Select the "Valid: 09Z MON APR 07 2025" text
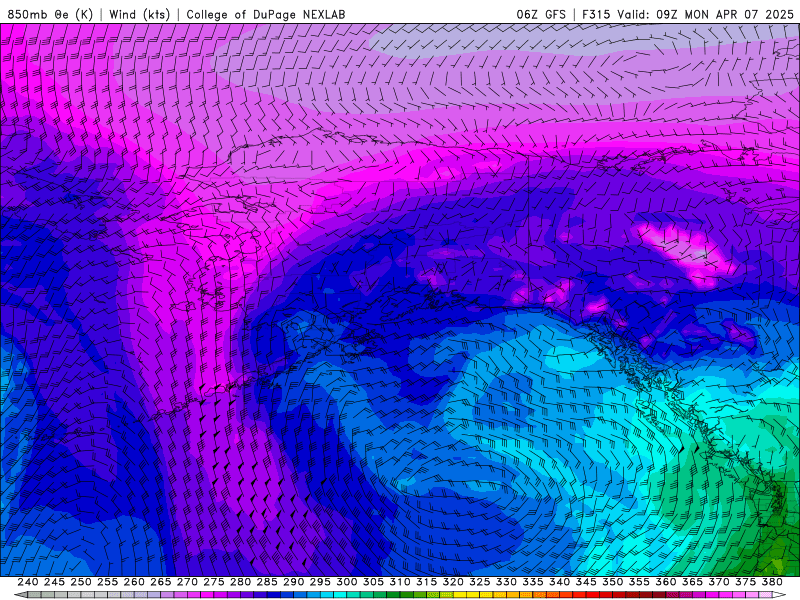Image resolution: width=800 pixels, height=600 pixels. tap(705, 14)
